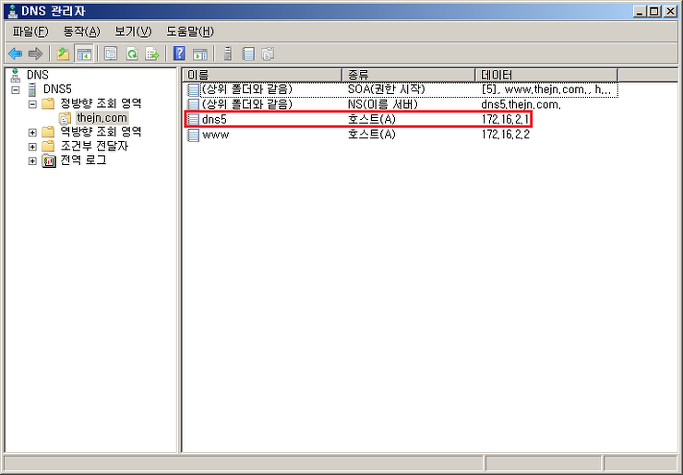This screenshot has height=475, width=683.
Task: Select 조건부 전달자 in tree
Action: click(x=94, y=146)
